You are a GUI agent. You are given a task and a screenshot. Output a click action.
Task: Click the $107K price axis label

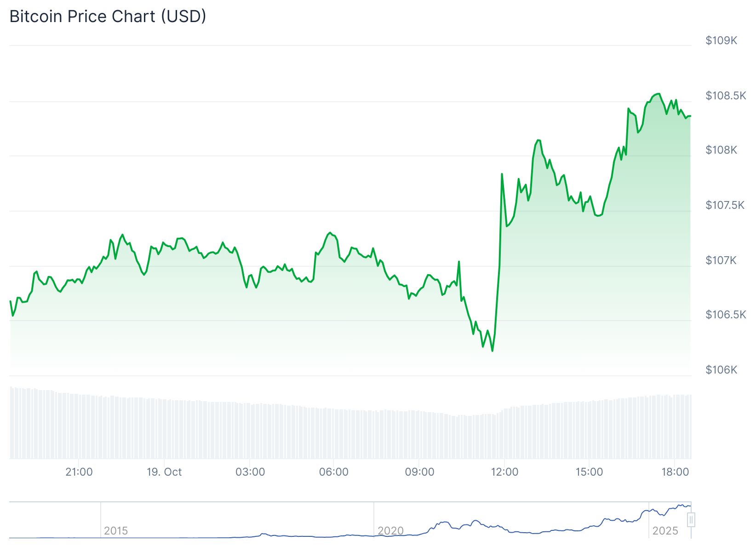coord(721,260)
